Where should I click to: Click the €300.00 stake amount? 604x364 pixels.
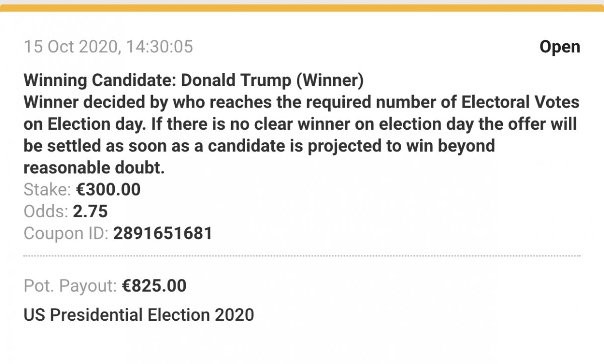(108, 190)
